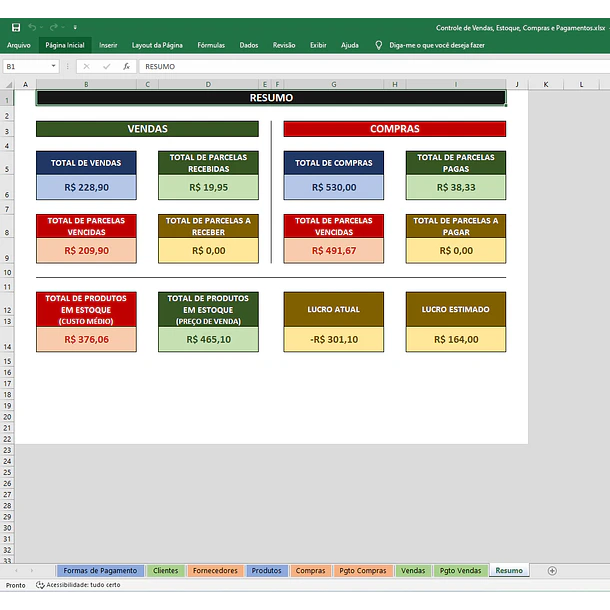Click the R$ 465,10 value cell
The width and height of the screenshot is (610, 610).
[208, 339]
